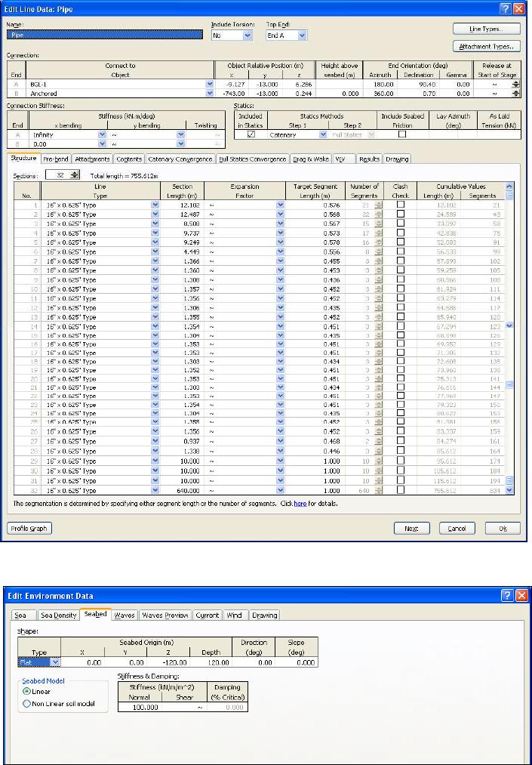Uncheck the Included in Statics checkbox
Image resolution: width=532 pixels, height=765 pixels.
tap(251, 134)
